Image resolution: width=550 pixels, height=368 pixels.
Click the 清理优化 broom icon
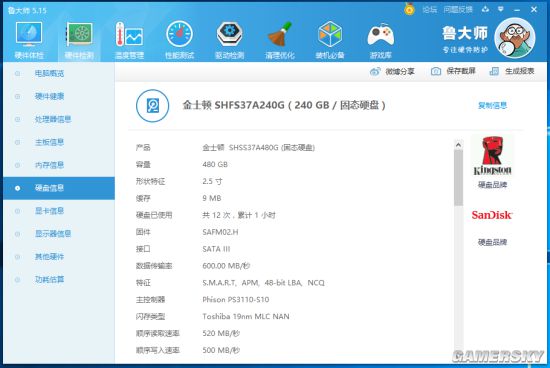(x=280, y=40)
